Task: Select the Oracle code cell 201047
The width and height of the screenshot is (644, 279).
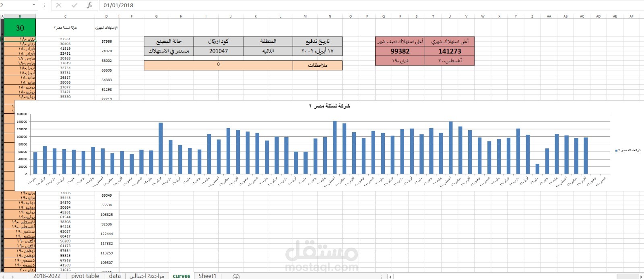Action: click(219, 51)
